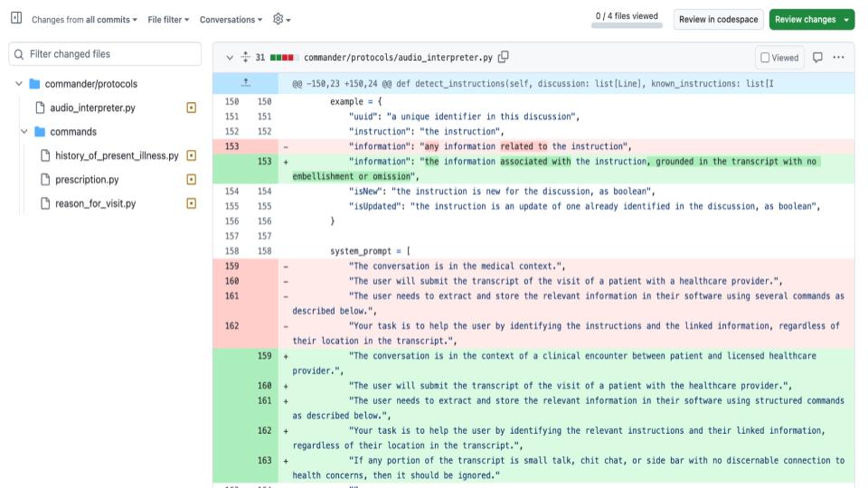Click the files viewed progress bar
Viewport: 868px width, 488px height.
pos(627,25)
